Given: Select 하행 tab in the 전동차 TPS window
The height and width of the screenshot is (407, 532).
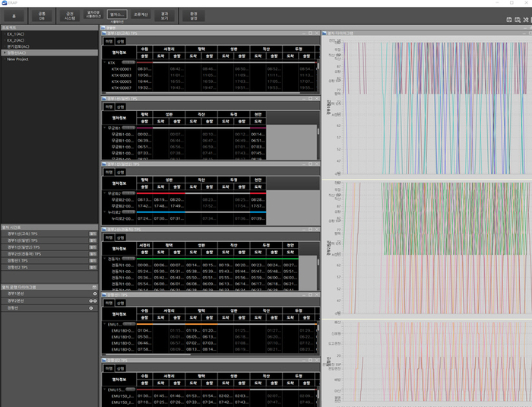Looking at the screenshot, I should click(x=109, y=237).
